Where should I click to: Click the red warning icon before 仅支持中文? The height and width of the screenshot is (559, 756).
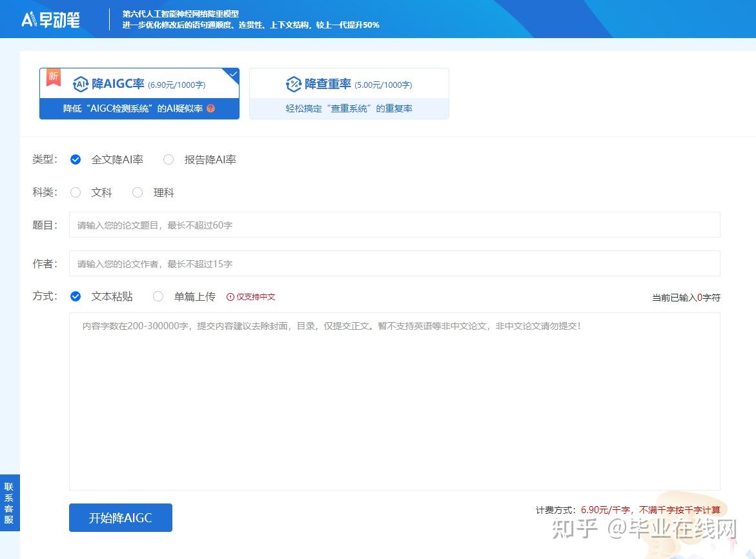click(230, 297)
